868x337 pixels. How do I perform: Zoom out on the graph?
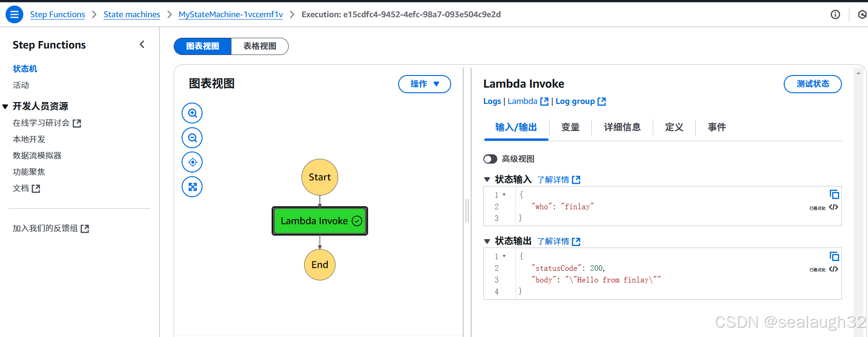coord(192,138)
